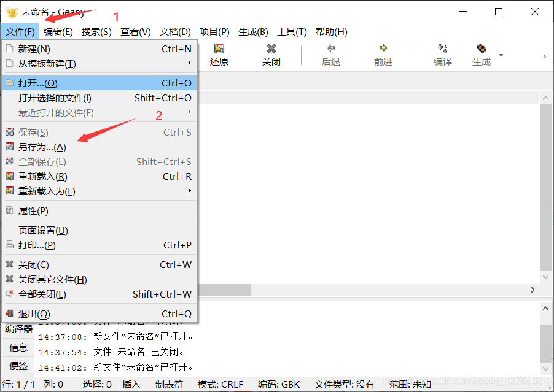
Task: Open the 文档(D) menu
Action: coord(175,32)
